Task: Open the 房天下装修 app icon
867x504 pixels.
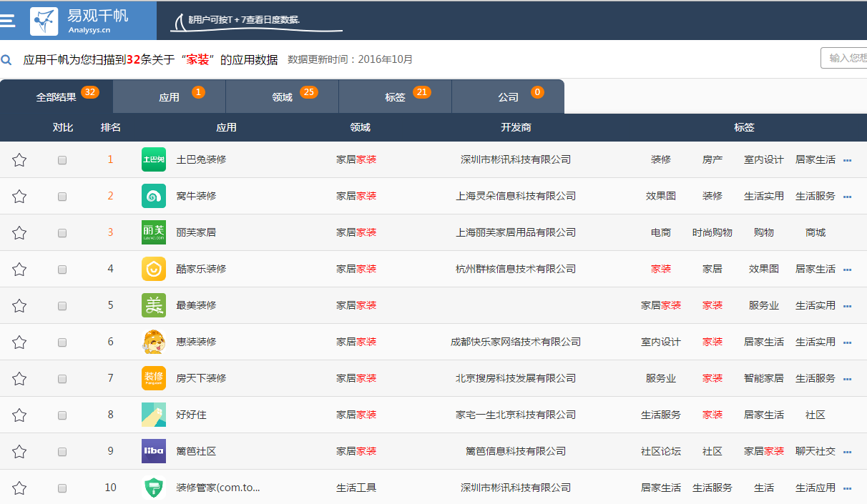Action: click(154, 378)
